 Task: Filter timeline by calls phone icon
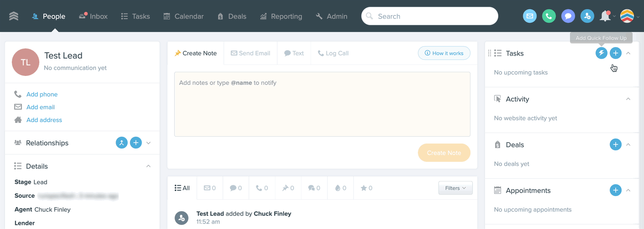pyautogui.click(x=262, y=188)
